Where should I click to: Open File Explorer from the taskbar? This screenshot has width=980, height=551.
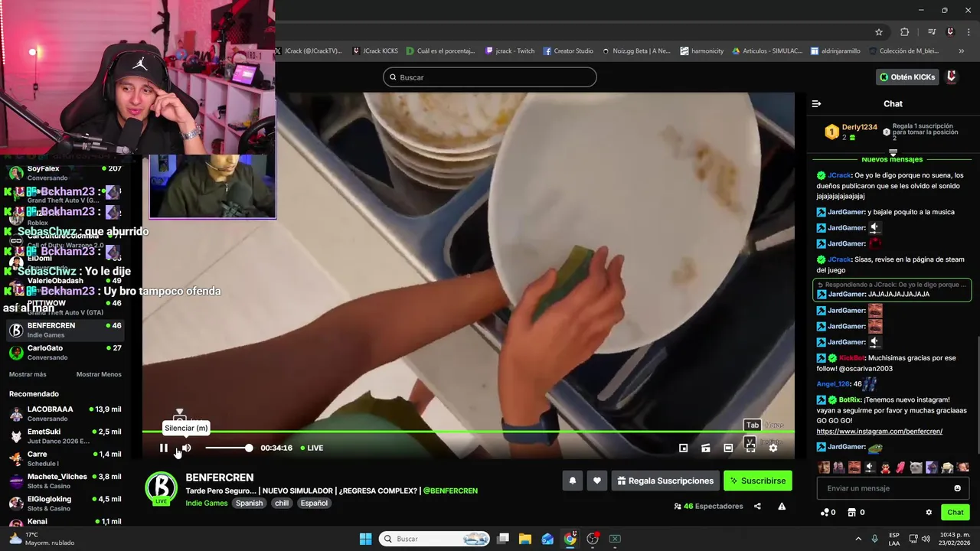pos(525,539)
